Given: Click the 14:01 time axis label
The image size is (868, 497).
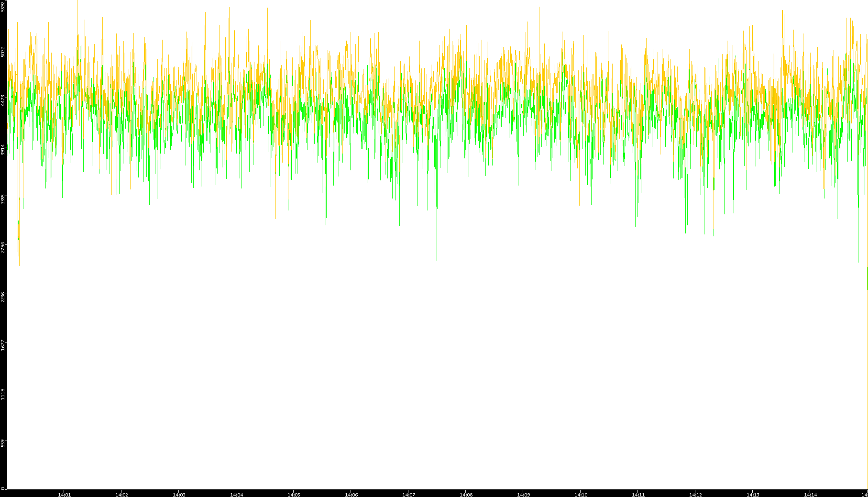Looking at the screenshot, I should tap(64, 495).
